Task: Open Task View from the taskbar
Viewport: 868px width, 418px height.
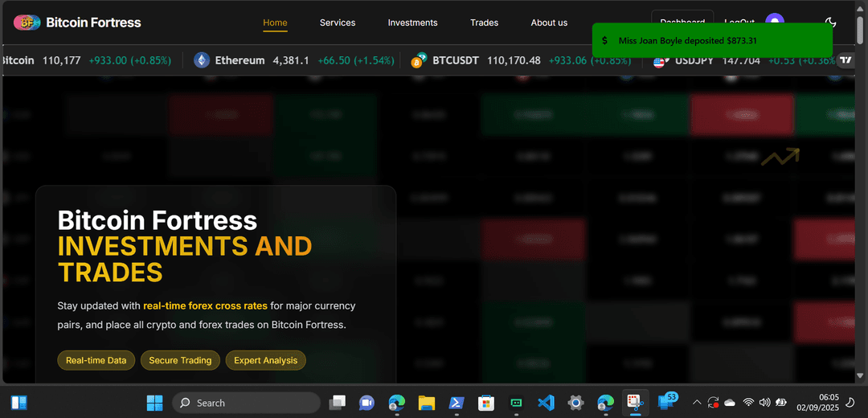Action: 337,403
